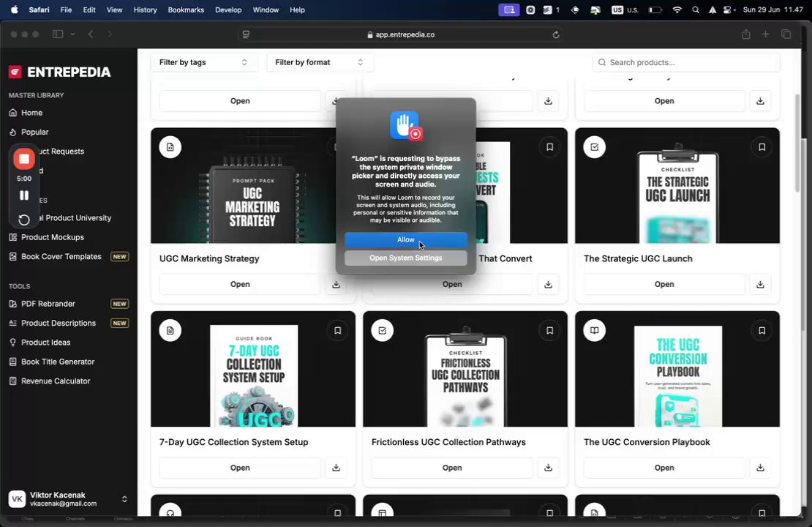The image size is (812, 527).
Task: Click the UGC Conversion Playbook book type icon
Action: 595,331
